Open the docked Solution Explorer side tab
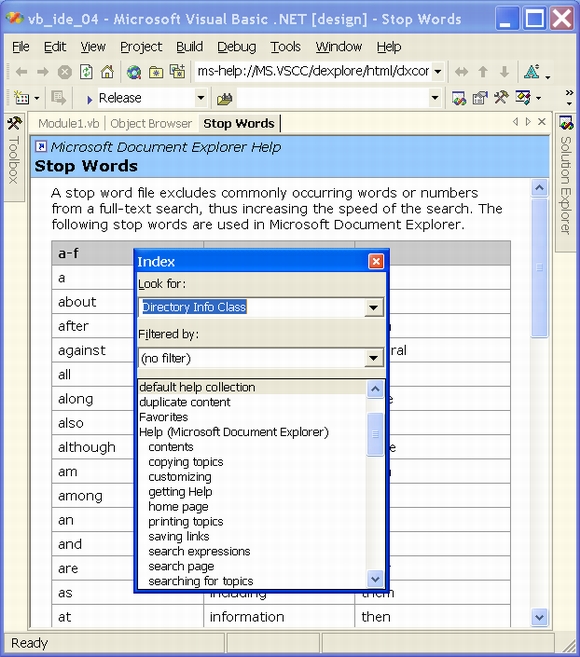 click(x=566, y=182)
